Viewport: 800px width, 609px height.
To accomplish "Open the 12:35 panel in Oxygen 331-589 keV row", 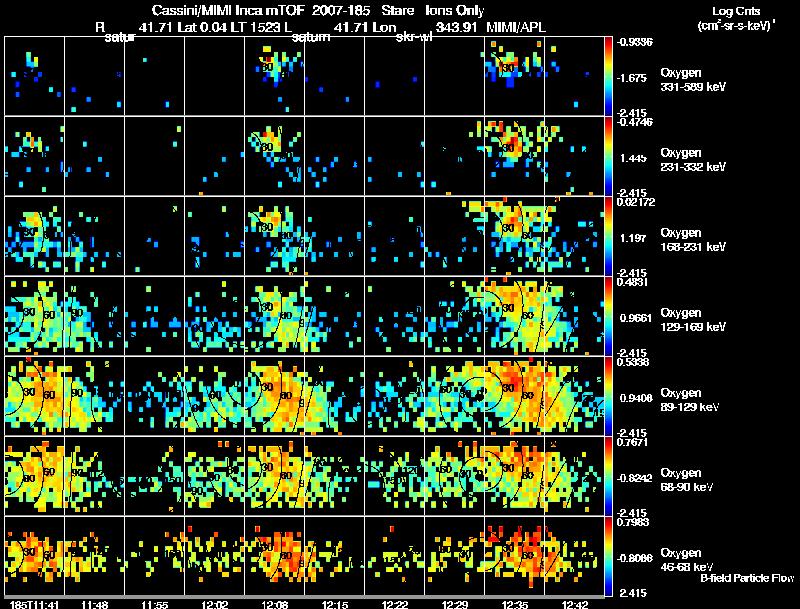I will click(x=515, y=76).
